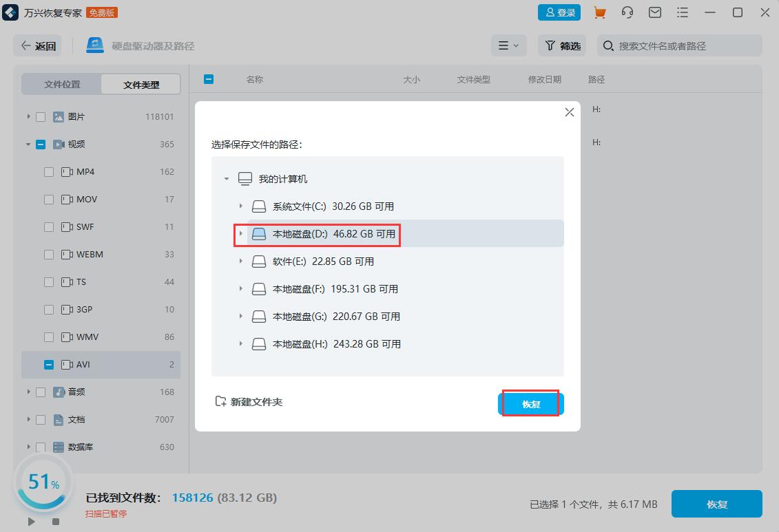Select the 数据库 category row

click(101, 447)
